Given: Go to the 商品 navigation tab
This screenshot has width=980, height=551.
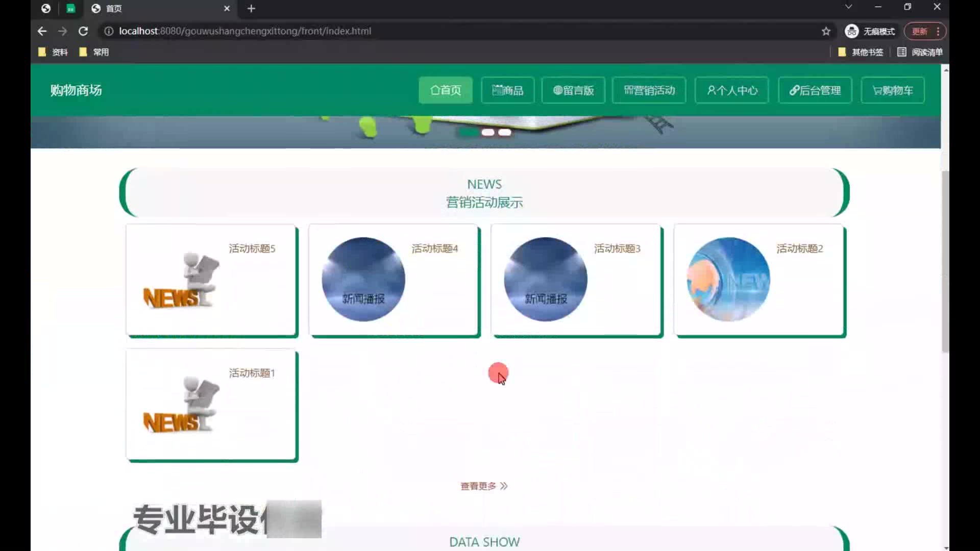Looking at the screenshot, I should point(507,90).
